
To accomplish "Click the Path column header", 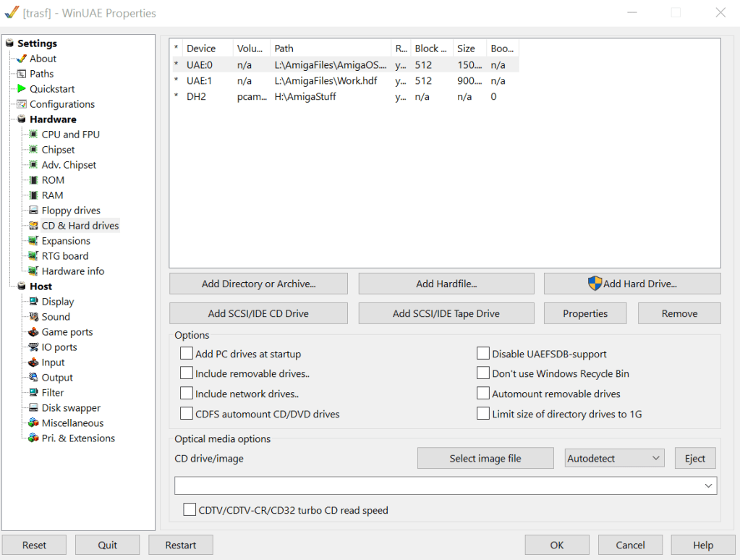I will [x=331, y=48].
